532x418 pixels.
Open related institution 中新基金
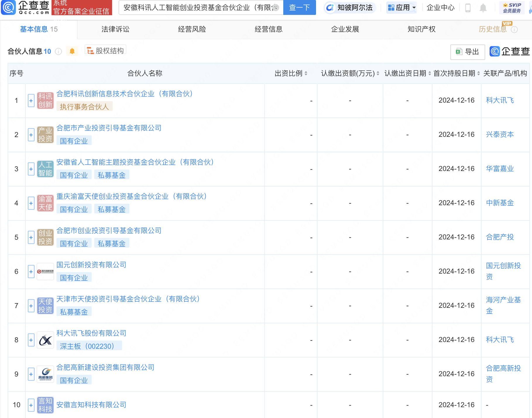(500, 203)
